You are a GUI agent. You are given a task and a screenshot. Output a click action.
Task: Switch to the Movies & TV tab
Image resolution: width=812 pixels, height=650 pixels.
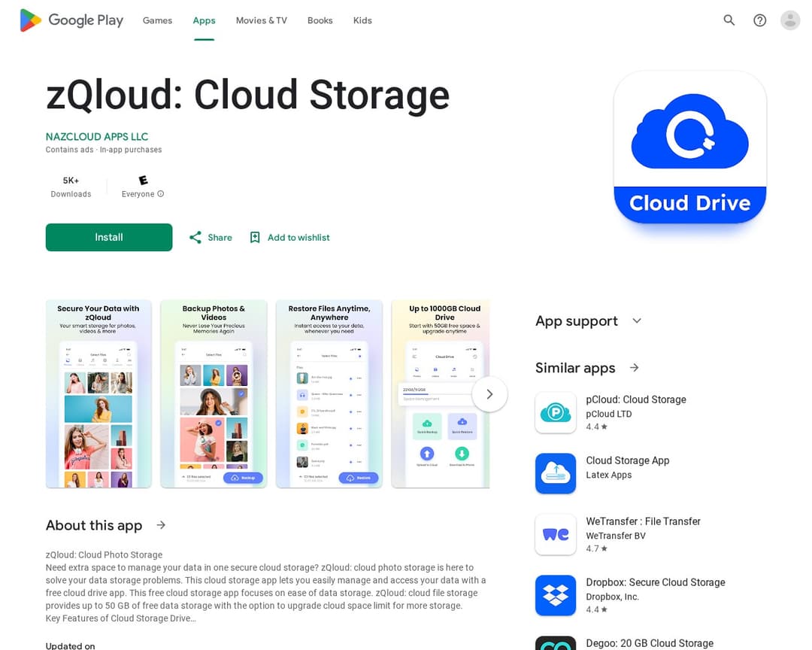point(262,20)
